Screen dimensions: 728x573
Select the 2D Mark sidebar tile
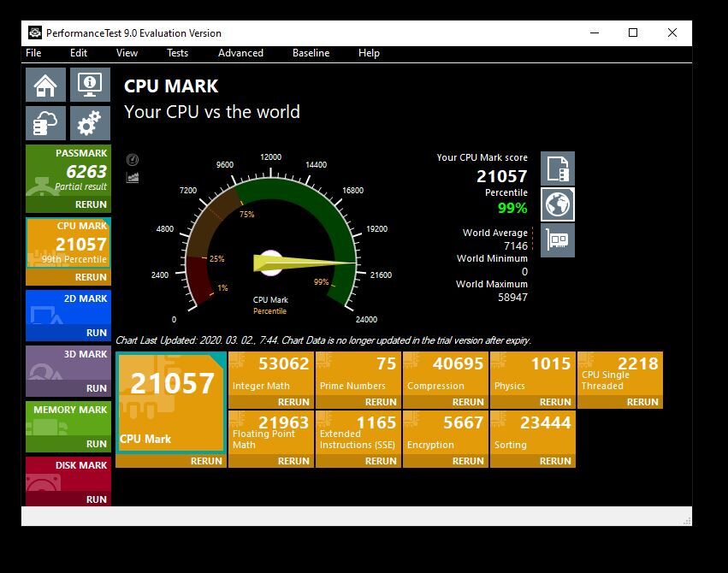(68, 308)
